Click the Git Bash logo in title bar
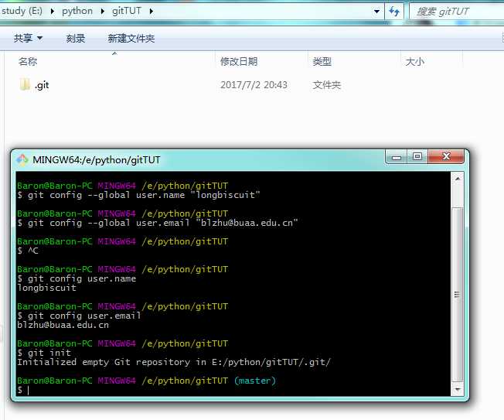Image resolution: width=504 pixels, height=420 pixels. click(22, 160)
